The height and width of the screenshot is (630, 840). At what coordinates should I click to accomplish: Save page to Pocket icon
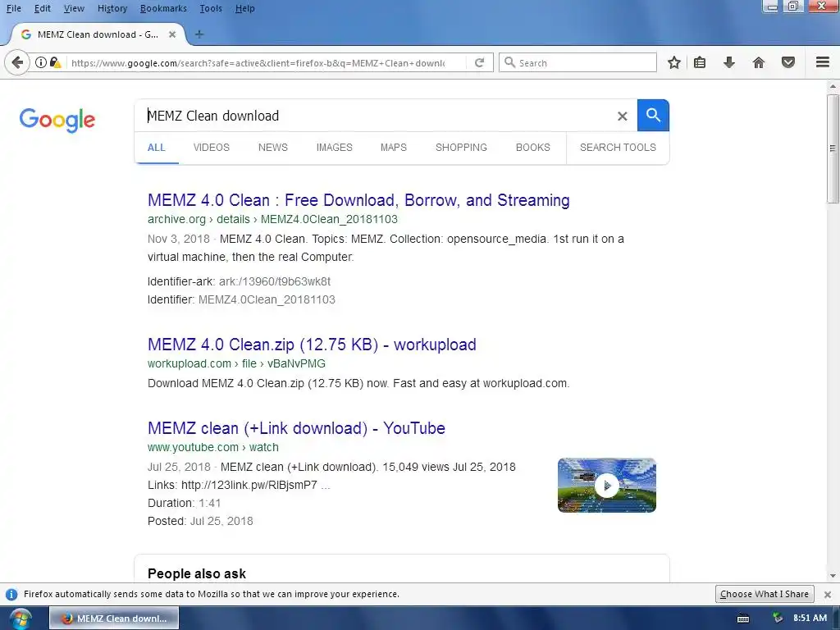pyautogui.click(x=788, y=62)
